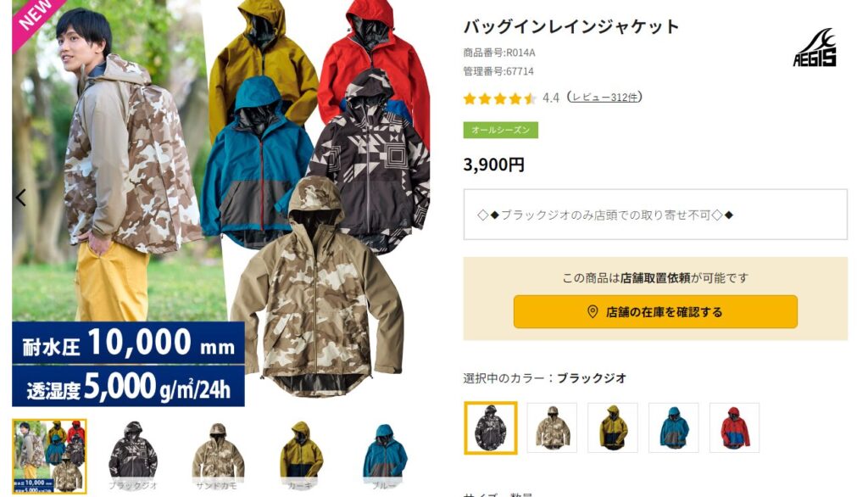Pick the Red jacket color swatch
The width and height of the screenshot is (868, 497).
[735, 427]
